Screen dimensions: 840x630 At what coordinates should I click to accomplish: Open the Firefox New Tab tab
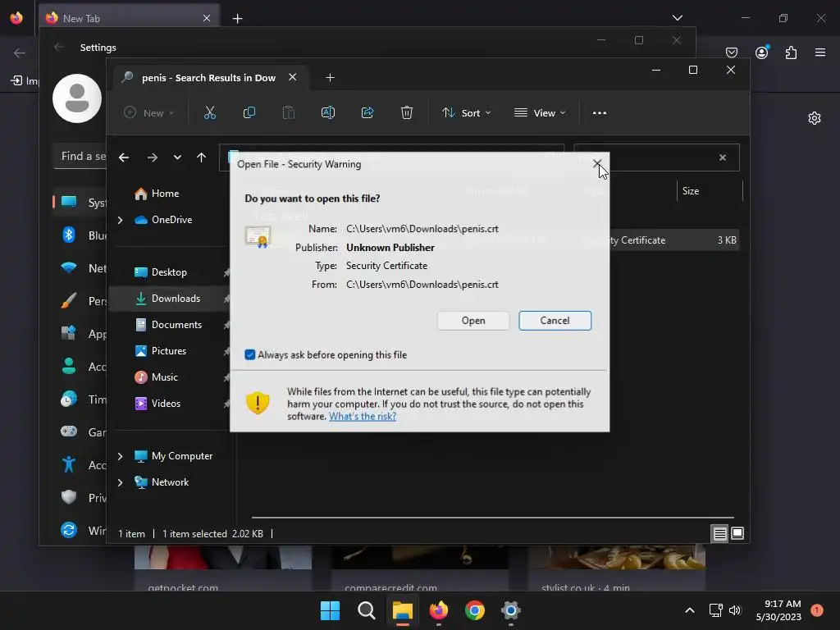[129, 18]
